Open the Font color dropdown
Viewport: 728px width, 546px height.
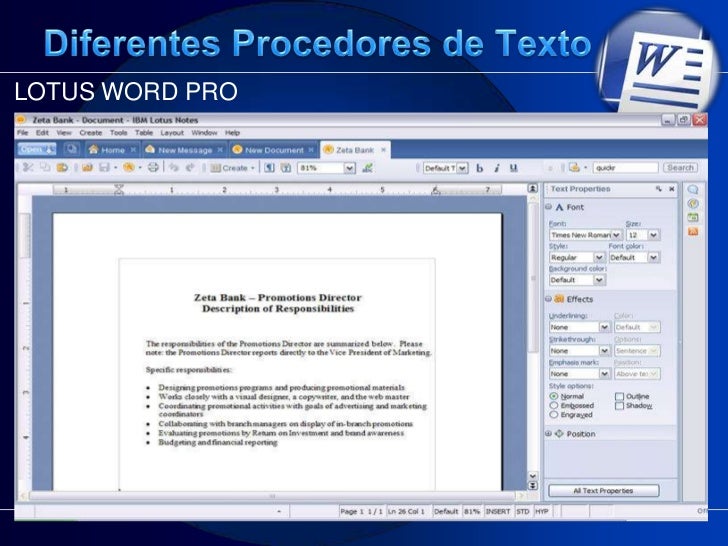(x=653, y=257)
